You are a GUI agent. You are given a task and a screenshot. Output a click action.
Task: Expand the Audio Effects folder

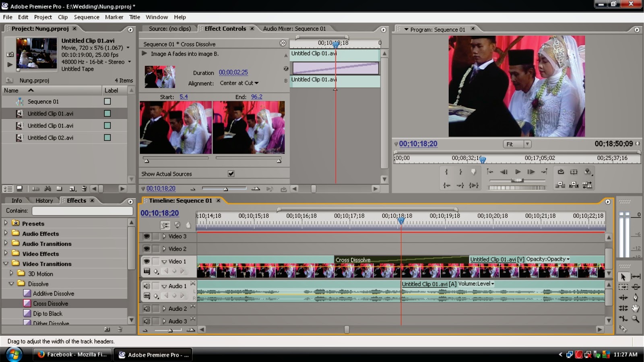tap(6, 232)
